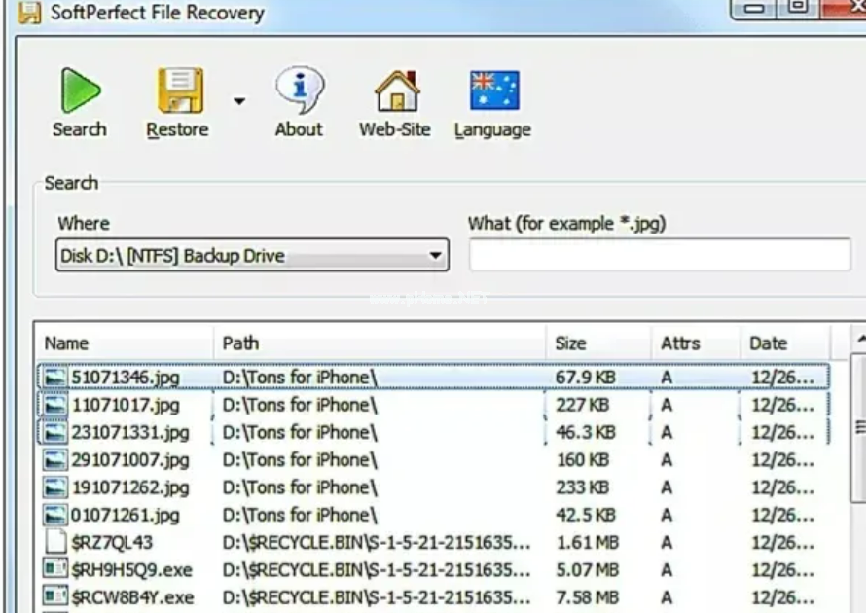
Task: Select file 01071261.jpg
Action: tap(126, 516)
